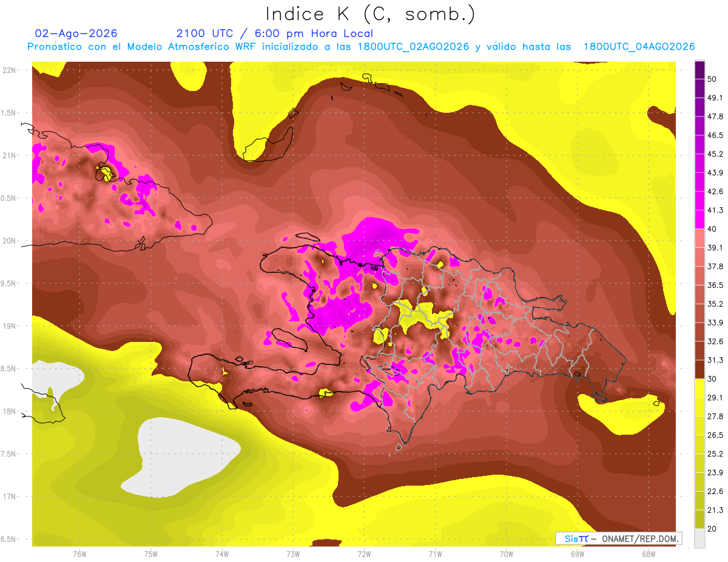Click the legend value '22.6'
This screenshot has height=562, width=728.
716,491
